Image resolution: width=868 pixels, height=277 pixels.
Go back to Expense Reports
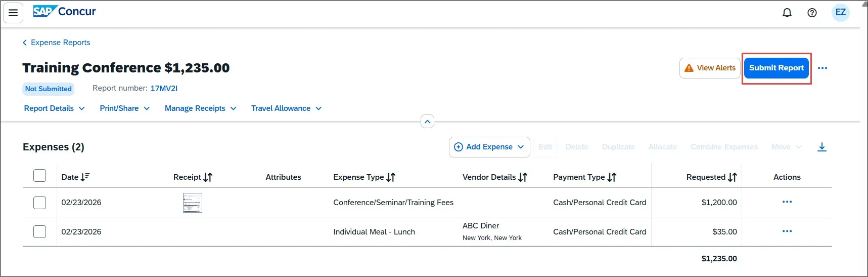tap(56, 43)
